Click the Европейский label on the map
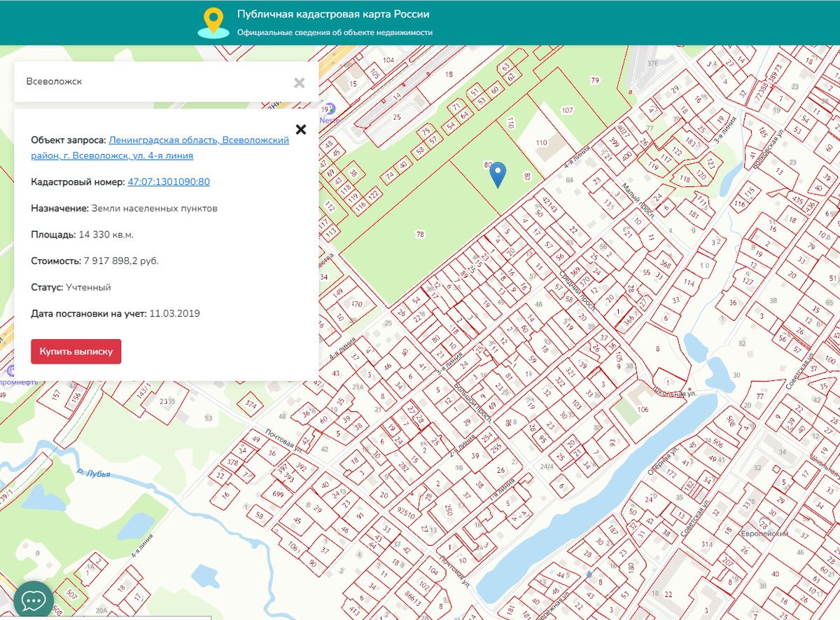This screenshot has height=620, width=840. (x=765, y=534)
